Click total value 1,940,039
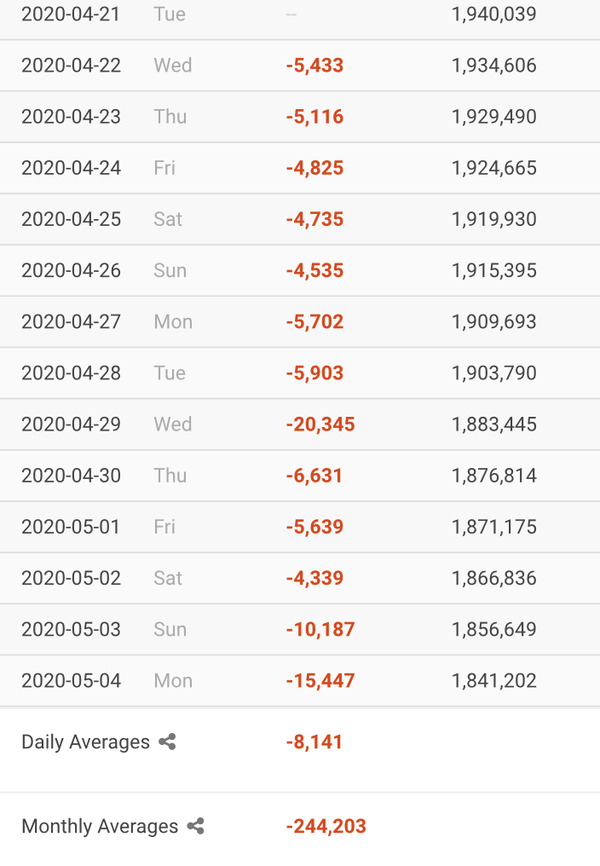The height and width of the screenshot is (866, 600). [494, 14]
